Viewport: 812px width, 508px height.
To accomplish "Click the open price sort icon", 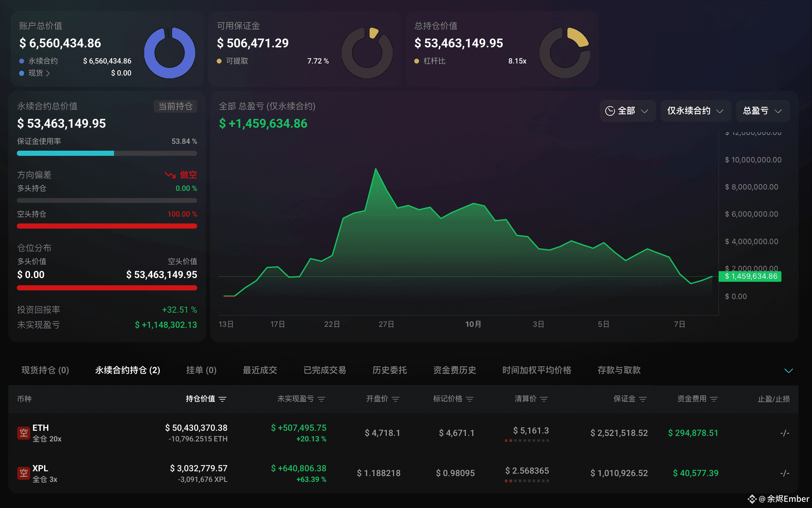I will tap(396, 399).
